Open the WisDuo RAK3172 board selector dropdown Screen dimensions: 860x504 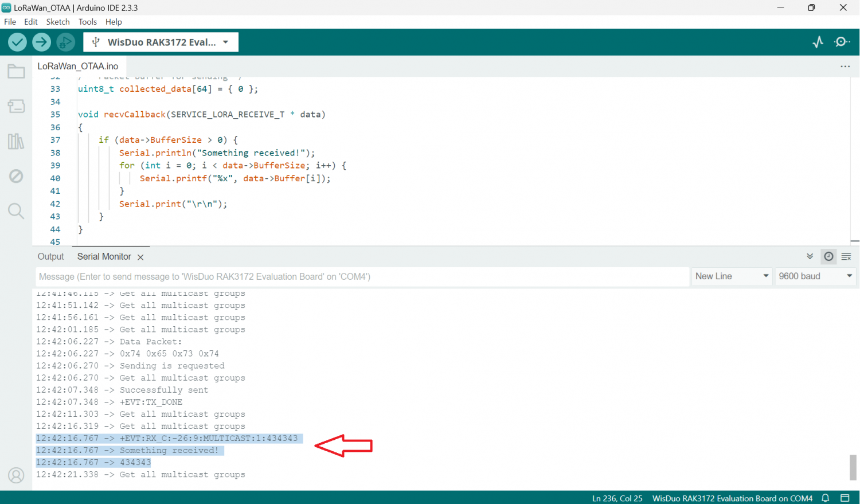[x=161, y=42]
